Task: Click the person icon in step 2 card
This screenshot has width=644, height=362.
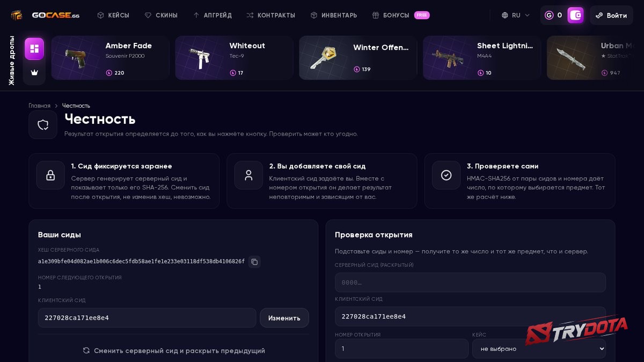Action: click(x=248, y=175)
